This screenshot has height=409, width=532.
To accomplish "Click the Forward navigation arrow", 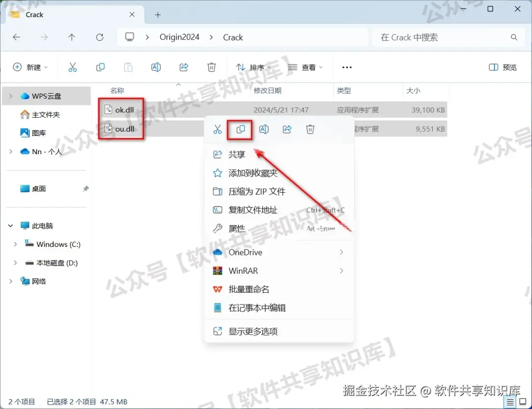I will 44,37.
